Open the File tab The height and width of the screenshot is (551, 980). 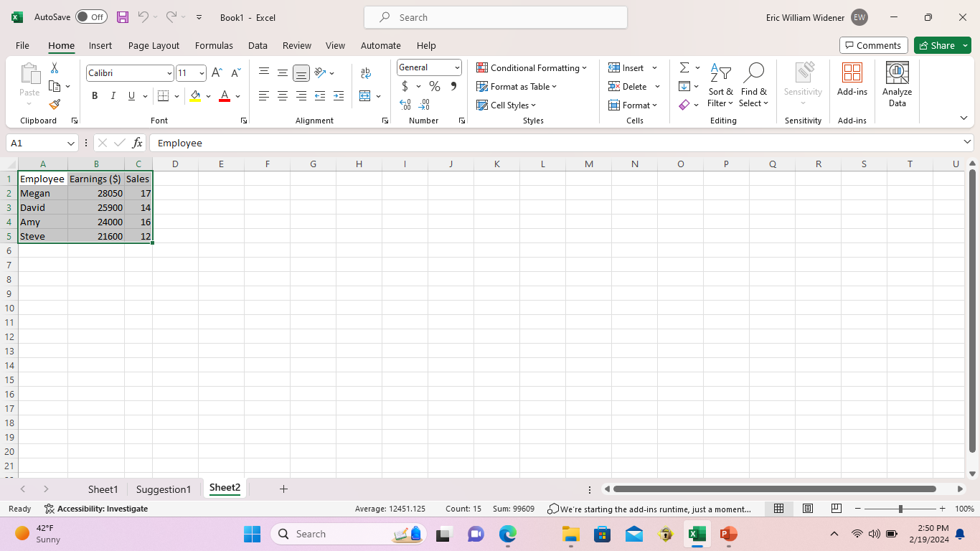coord(22,45)
